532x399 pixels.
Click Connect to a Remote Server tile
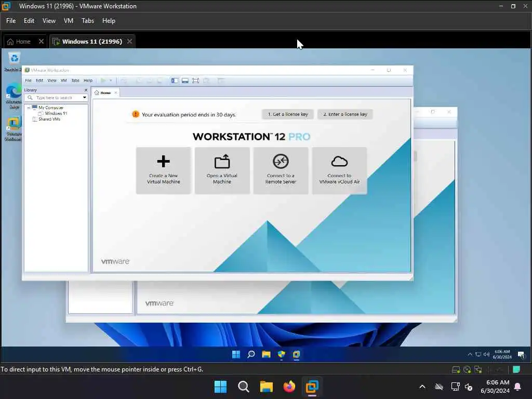pyautogui.click(x=281, y=170)
